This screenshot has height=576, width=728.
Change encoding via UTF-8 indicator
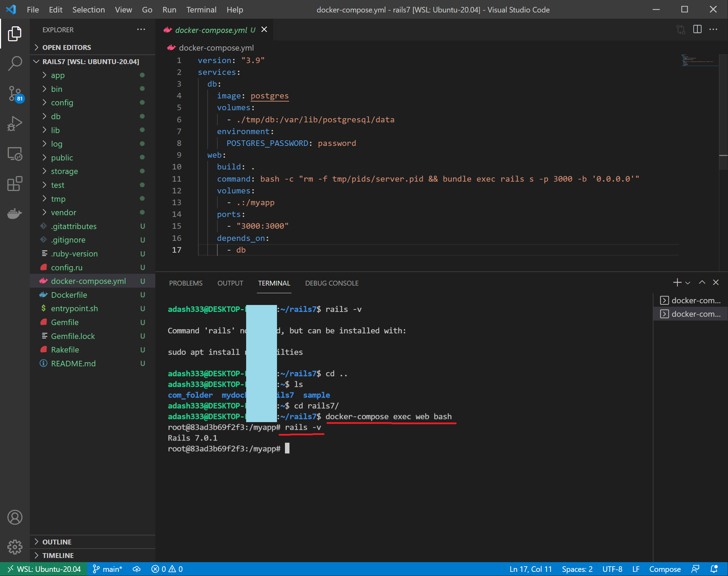(x=612, y=569)
